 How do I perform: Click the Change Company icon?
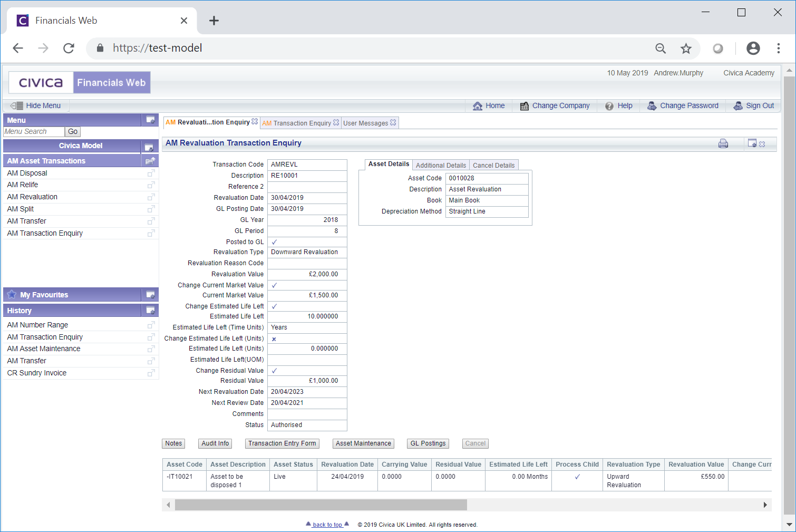pos(525,106)
